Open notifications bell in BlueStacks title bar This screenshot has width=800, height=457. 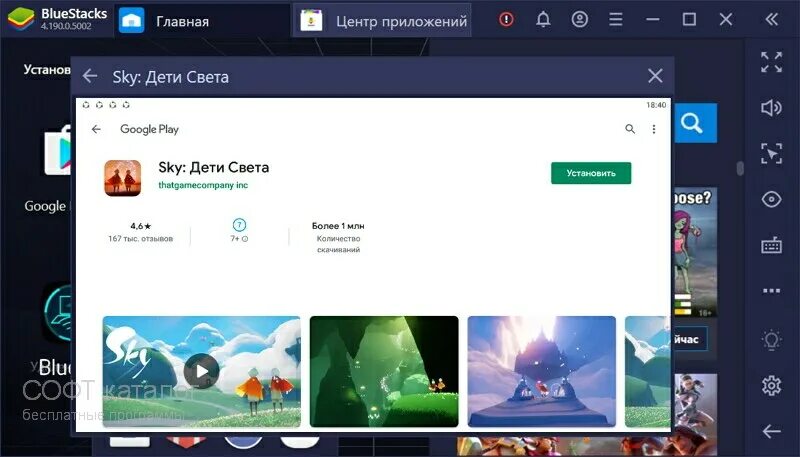tap(543, 19)
